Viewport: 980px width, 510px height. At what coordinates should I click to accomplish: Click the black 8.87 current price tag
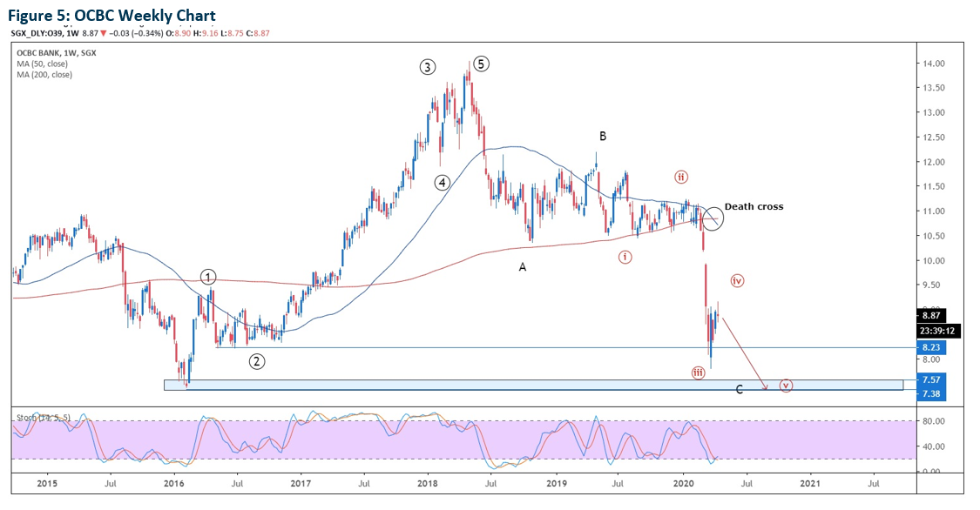tap(931, 316)
